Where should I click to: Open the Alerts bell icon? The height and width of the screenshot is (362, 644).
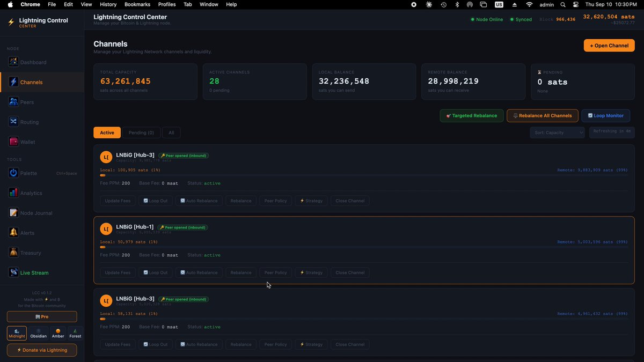[x=13, y=233]
